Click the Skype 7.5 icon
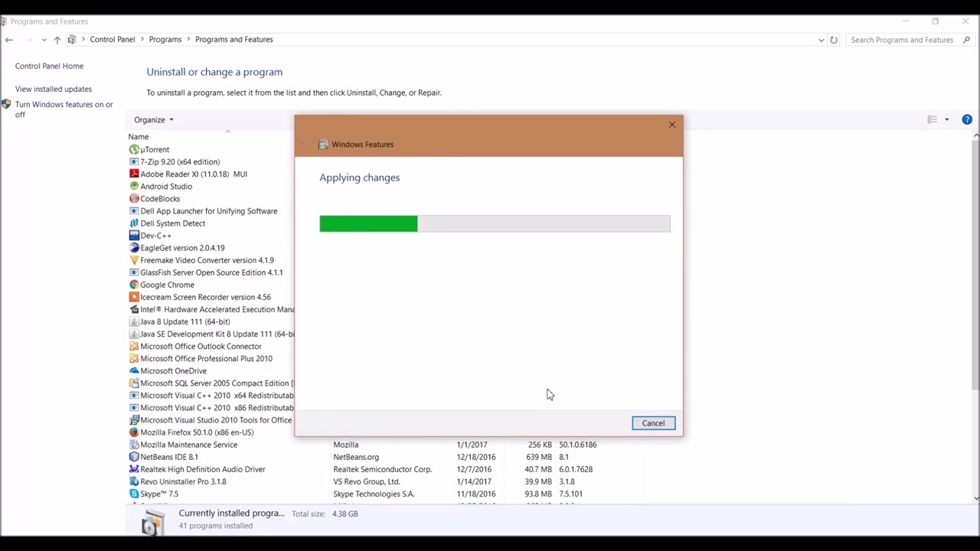 click(134, 494)
